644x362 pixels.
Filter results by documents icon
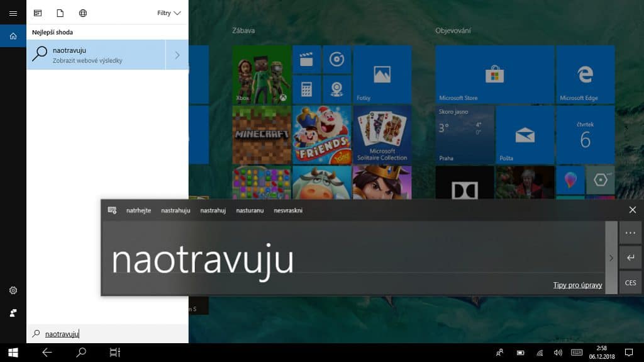(60, 13)
